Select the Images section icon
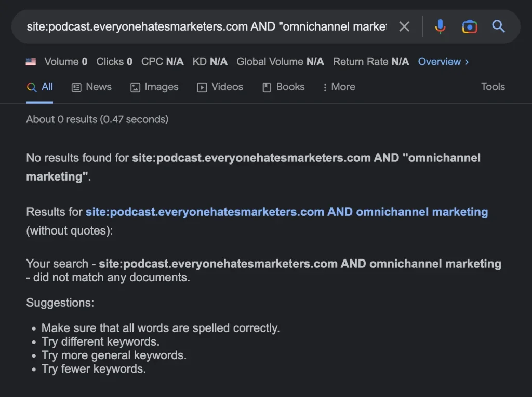This screenshot has height=397, width=532. [136, 87]
